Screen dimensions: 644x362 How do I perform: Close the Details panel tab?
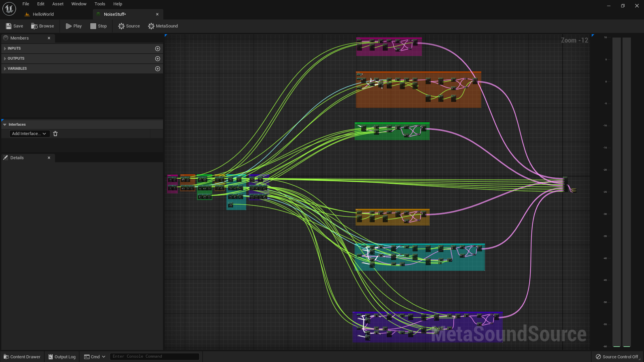click(x=49, y=158)
